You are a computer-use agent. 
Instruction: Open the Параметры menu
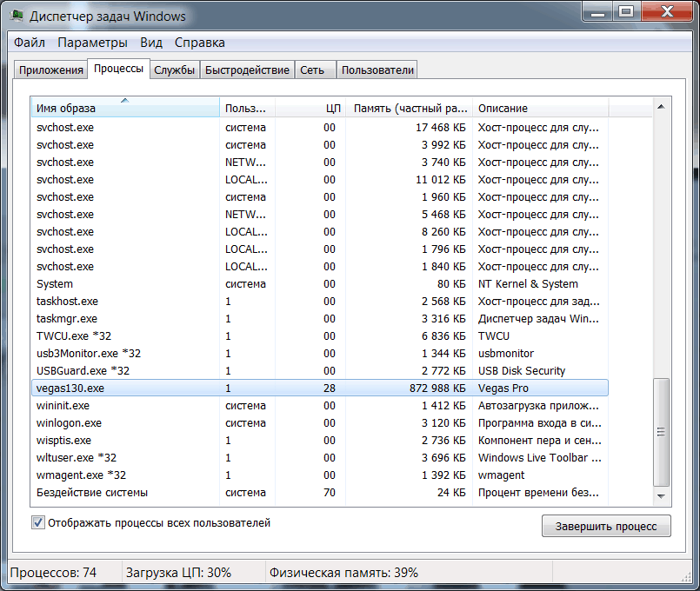pyautogui.click(x=92, y=43)
